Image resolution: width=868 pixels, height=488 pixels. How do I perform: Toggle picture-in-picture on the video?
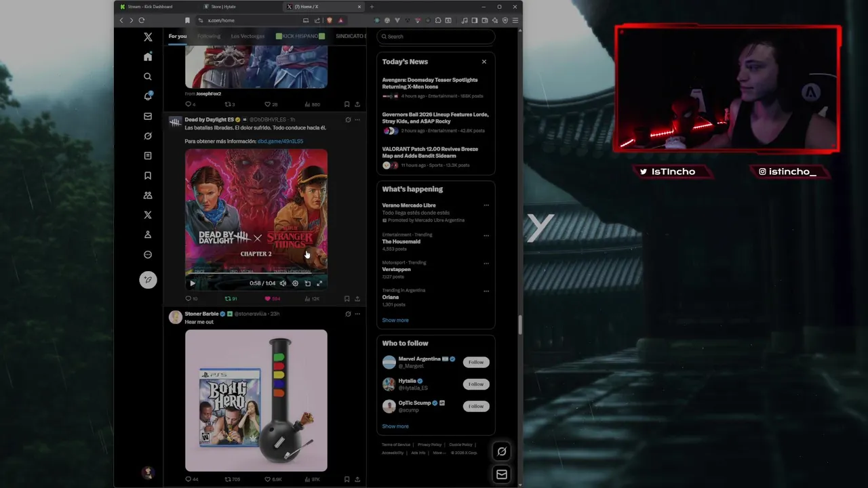(307, 283)
